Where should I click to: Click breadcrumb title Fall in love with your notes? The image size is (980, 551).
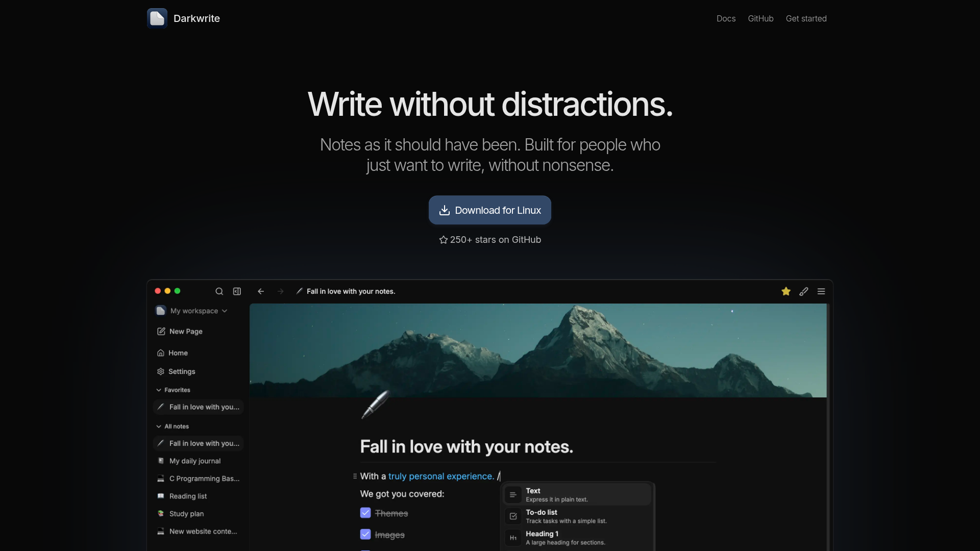click(351, 291)
